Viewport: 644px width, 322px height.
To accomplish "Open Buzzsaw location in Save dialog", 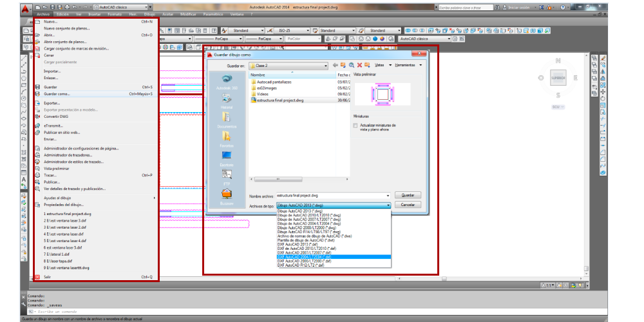I will (226, 196).
